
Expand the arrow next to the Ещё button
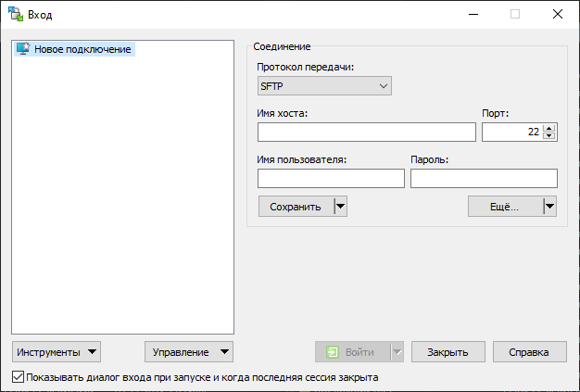pos(549,207)
